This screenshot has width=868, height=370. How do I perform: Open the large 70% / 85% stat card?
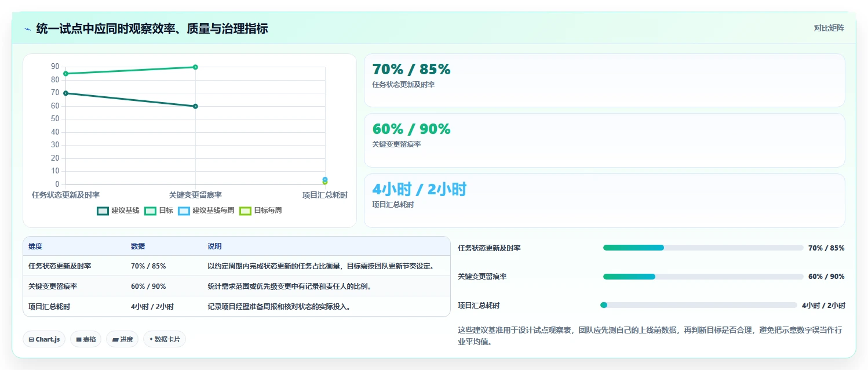(x=604, y=81)
